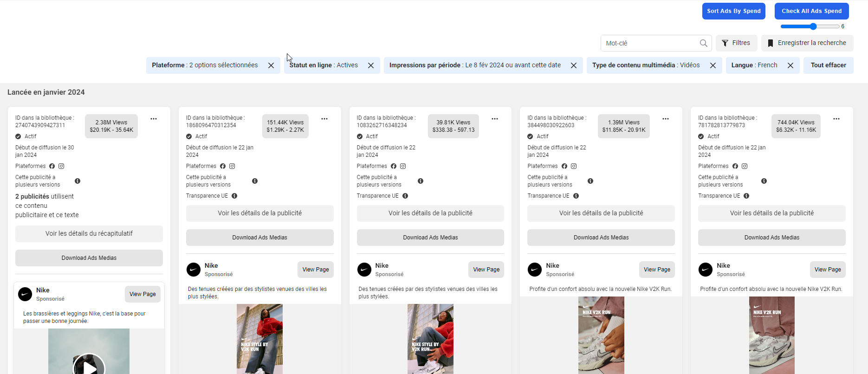Click View Page on ad 384498030922603
This screenshot has height=374, width=868.
pyautogui.click(x=657, y=270)
